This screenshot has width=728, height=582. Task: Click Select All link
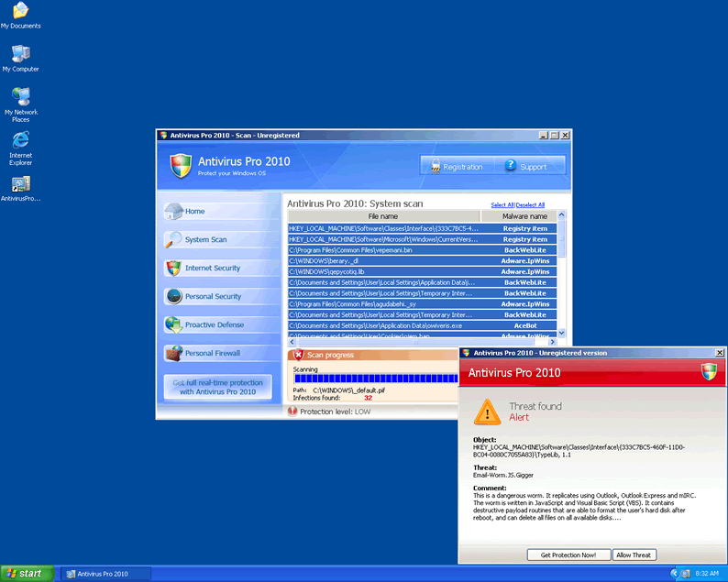click(502, 205)
